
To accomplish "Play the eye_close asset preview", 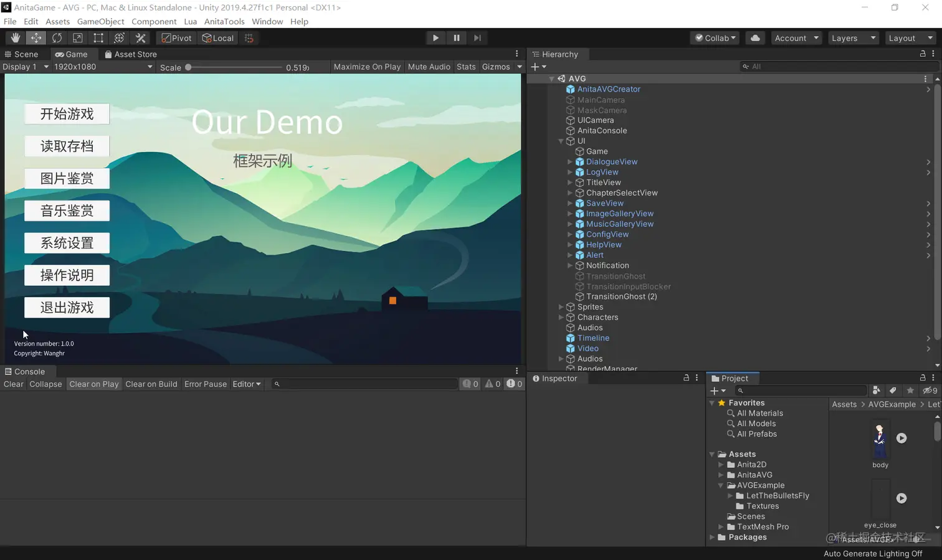I will click(x=902, y=498).
